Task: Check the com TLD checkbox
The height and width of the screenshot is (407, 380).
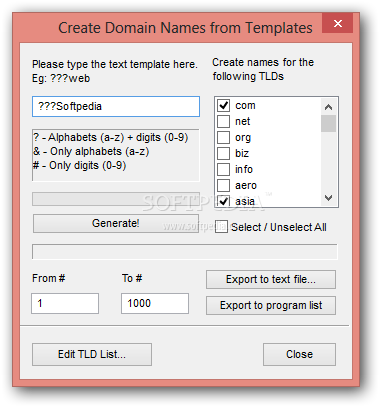Action: click(x=223, y=105)
